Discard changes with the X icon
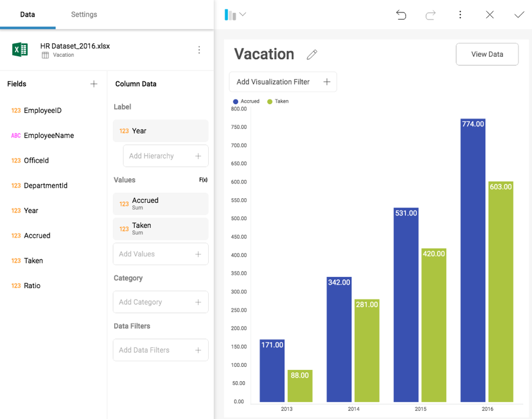The width and height of the screenshot is (532, 419). click(x=489, y=15)
